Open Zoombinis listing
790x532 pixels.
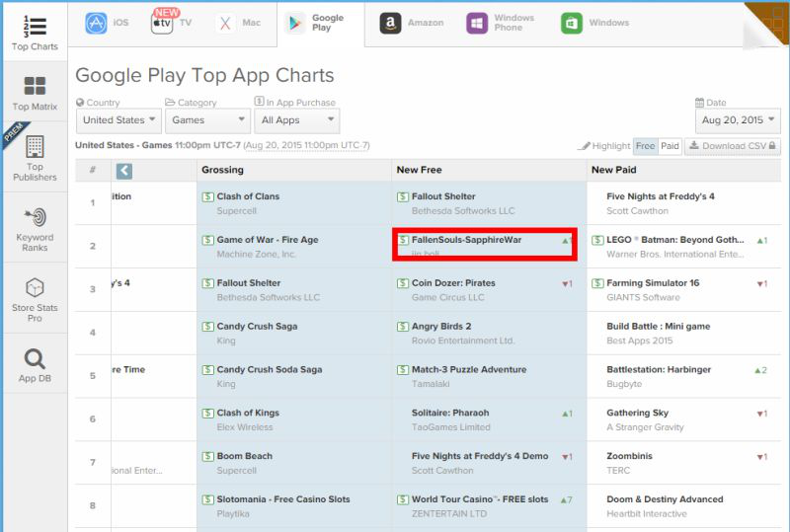(x=629, y=456)
